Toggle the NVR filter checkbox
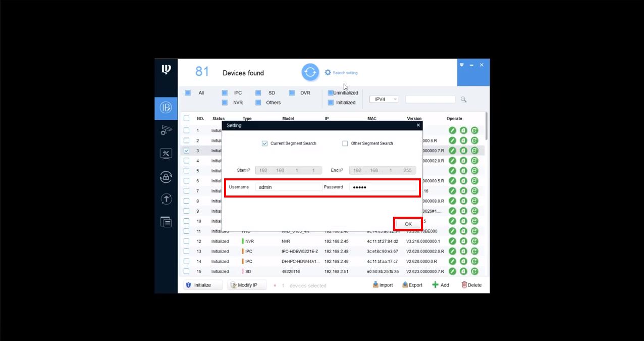 [225, 103]
